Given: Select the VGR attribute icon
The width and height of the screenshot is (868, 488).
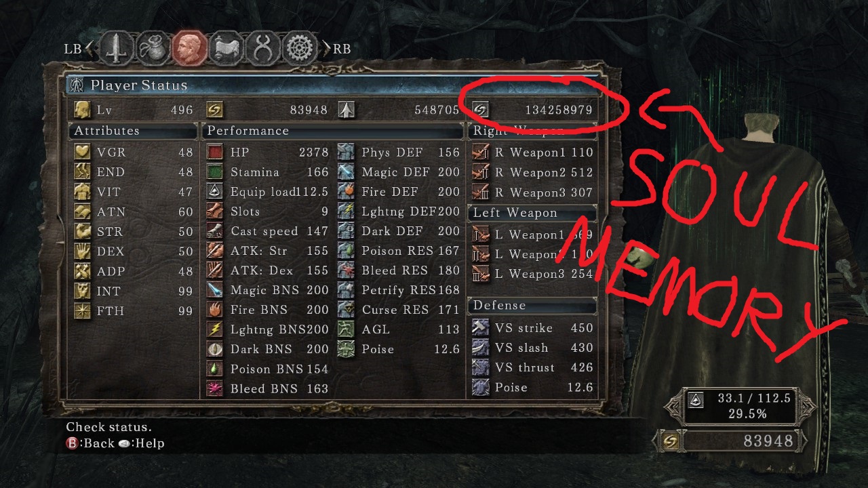Looking at the screenshot, I should coord(83,152).
